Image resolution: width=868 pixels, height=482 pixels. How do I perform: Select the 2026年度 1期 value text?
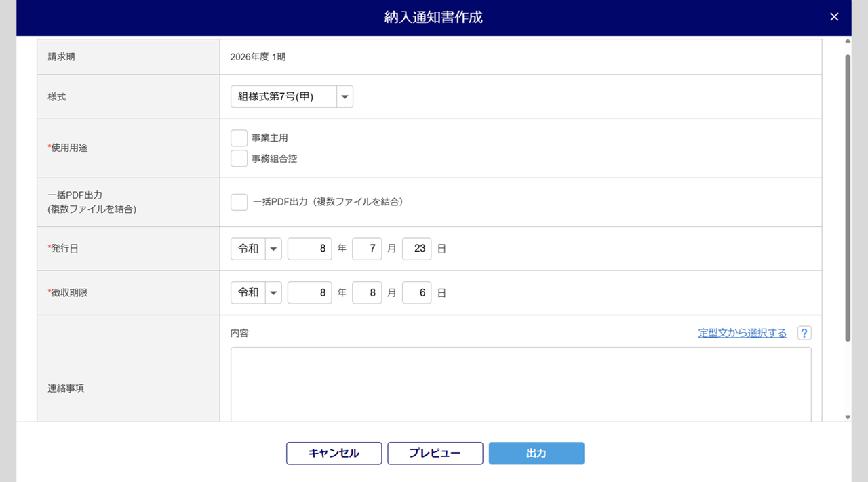(x=258, y=57)
